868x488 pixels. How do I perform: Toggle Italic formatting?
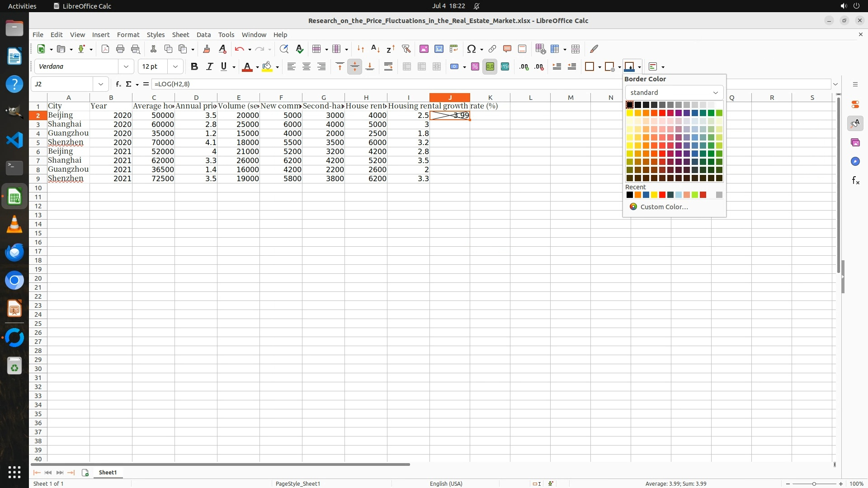[x=209, y=66]
